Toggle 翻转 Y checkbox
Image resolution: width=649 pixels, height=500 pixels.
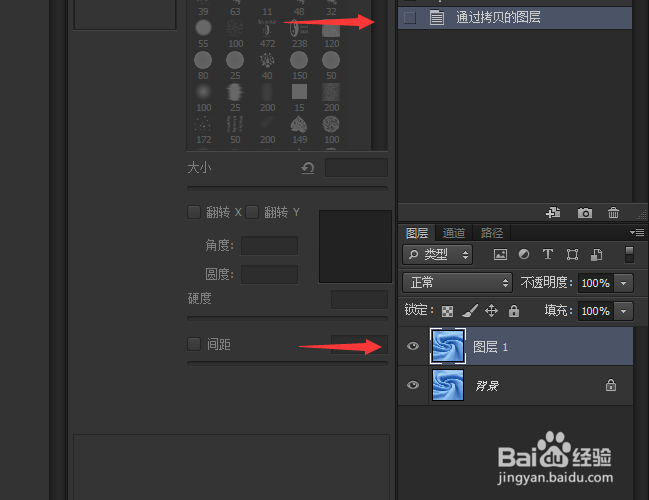pos(252,212)
